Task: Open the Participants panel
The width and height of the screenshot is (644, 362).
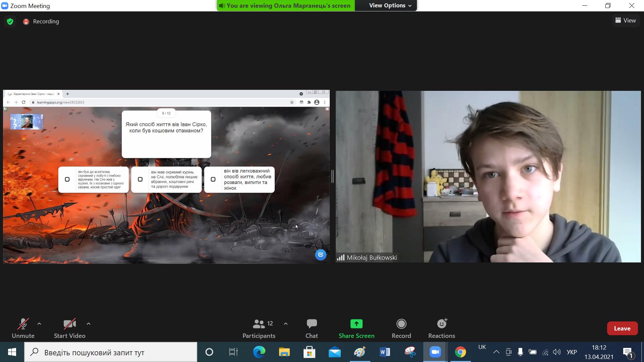Action: point(259,328)
